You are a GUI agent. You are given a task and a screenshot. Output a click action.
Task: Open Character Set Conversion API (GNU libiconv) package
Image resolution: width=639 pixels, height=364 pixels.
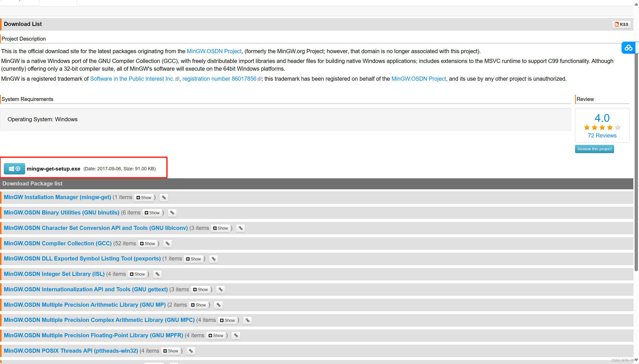coord(96,228)
